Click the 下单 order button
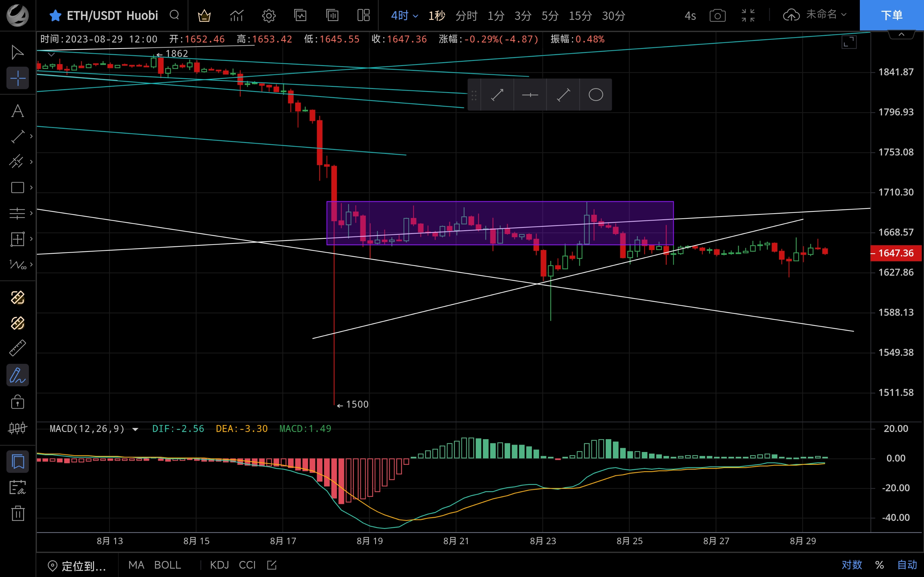 (891, 15)
